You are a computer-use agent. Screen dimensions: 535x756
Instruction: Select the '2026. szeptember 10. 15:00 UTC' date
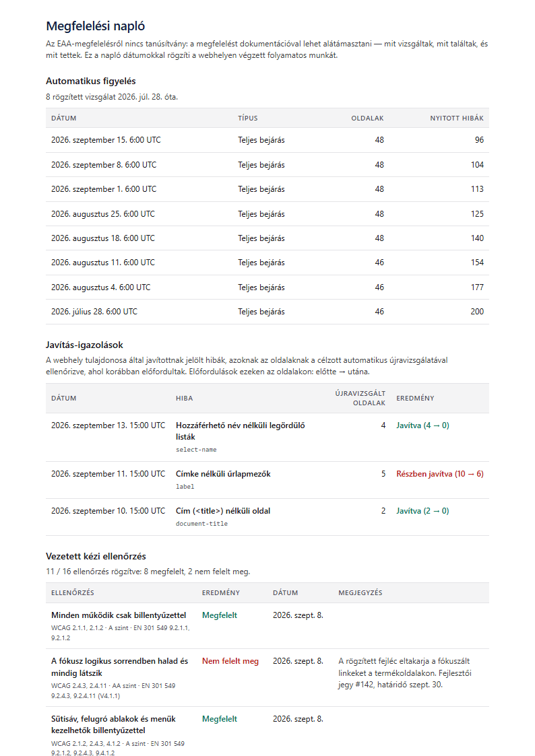[108, 510]
